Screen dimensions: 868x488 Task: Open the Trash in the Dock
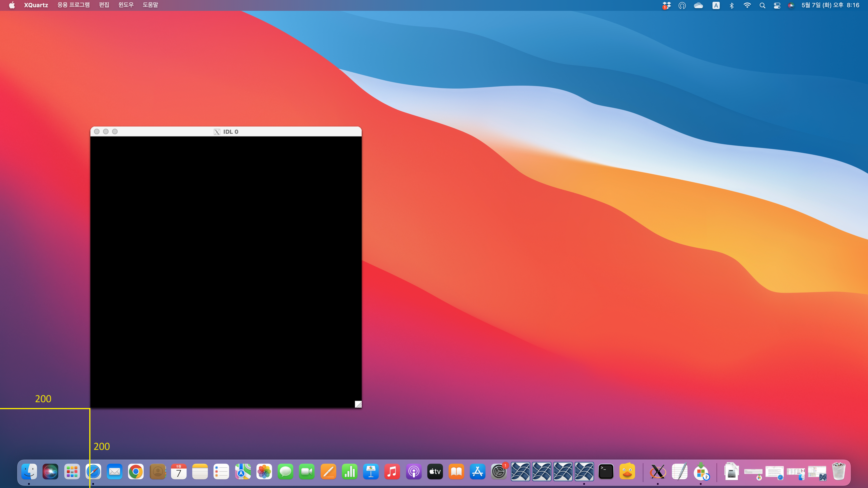coord(838,472)
